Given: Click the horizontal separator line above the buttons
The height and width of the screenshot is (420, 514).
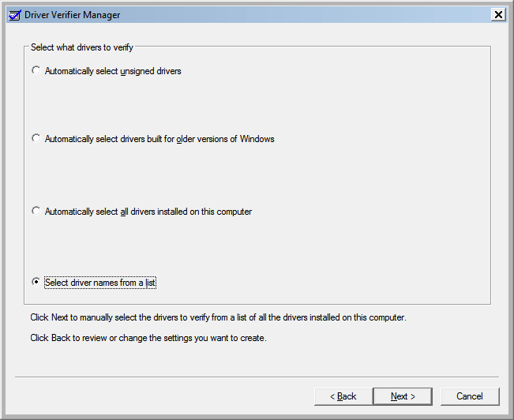Looking at the screenshot, I should (x=257, y=377).
